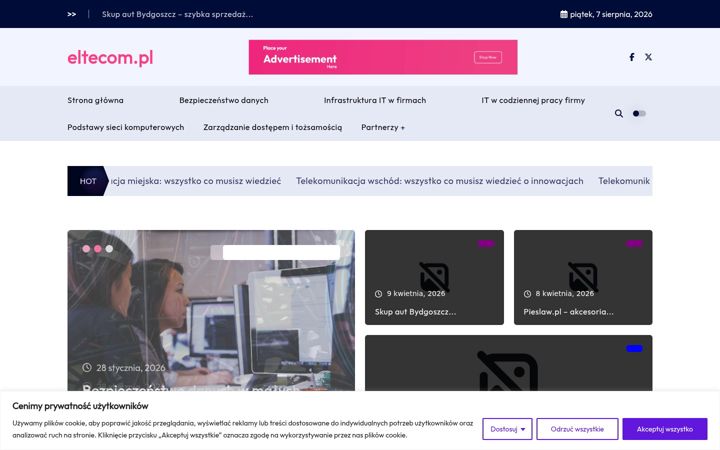
Task: Select the third slider dot on featured image
Action: [x=109, y=248]
